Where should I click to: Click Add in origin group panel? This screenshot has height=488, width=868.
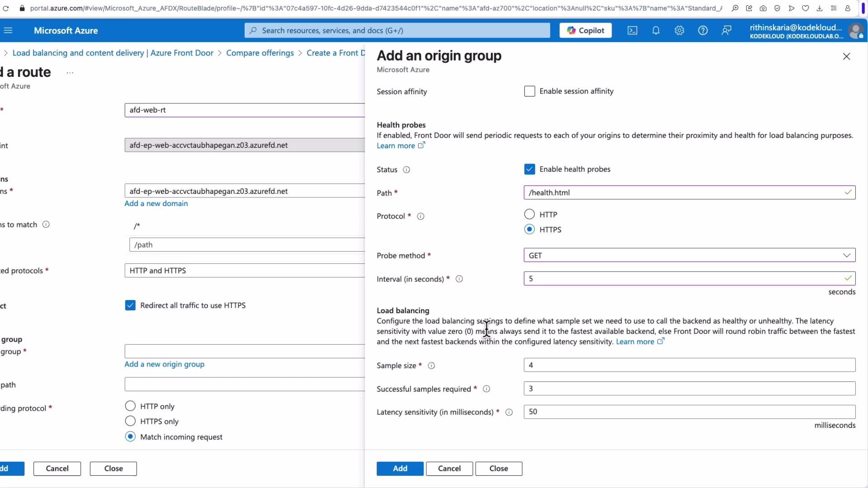[400, 469]
